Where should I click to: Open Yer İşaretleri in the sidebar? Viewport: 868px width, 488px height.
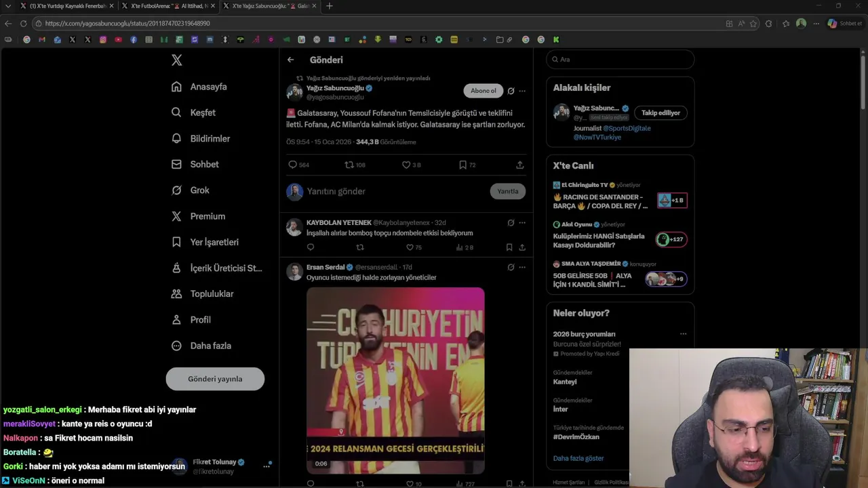(205, 242)
